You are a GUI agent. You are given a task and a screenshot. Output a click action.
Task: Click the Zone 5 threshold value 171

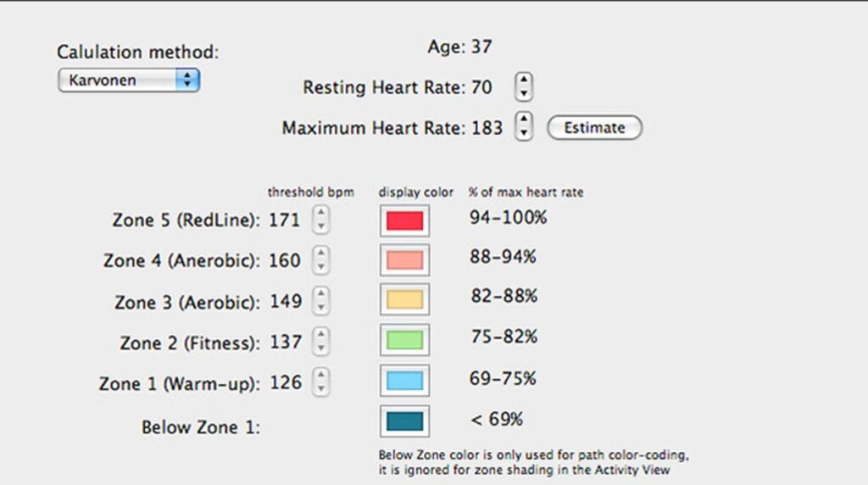[285, 220]
